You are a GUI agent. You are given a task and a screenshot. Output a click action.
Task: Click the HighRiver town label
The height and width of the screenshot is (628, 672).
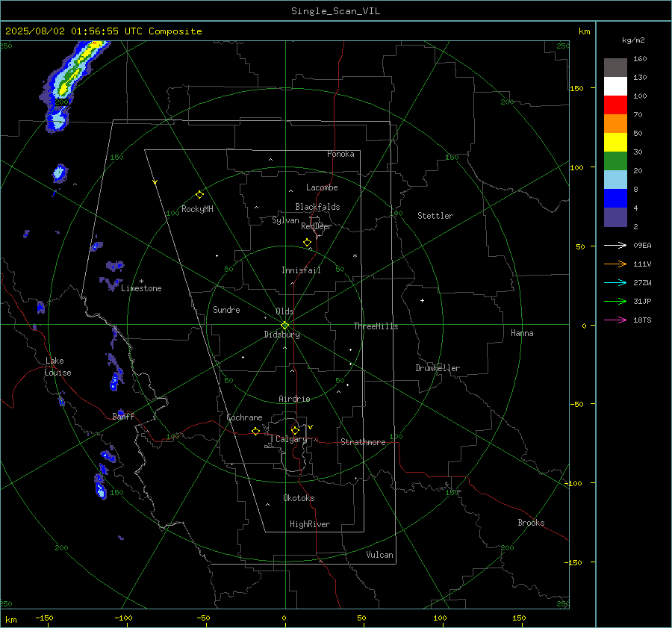click(310, 524)
